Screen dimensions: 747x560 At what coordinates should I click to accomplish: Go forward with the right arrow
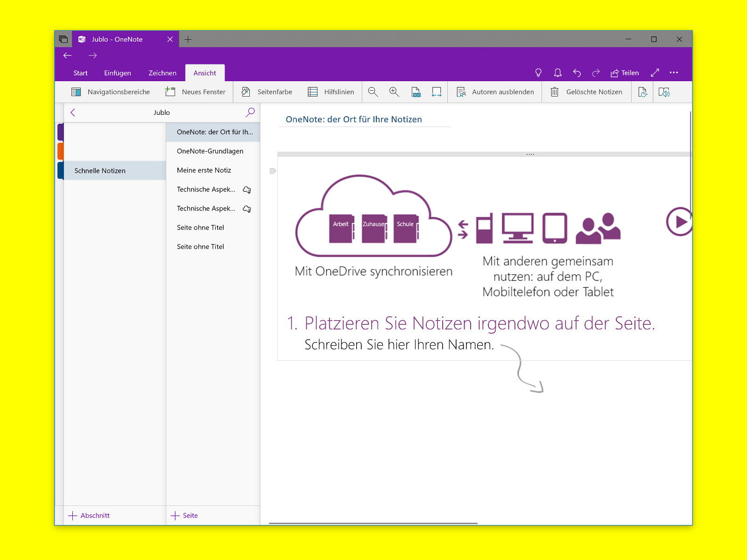pos(93,56)
